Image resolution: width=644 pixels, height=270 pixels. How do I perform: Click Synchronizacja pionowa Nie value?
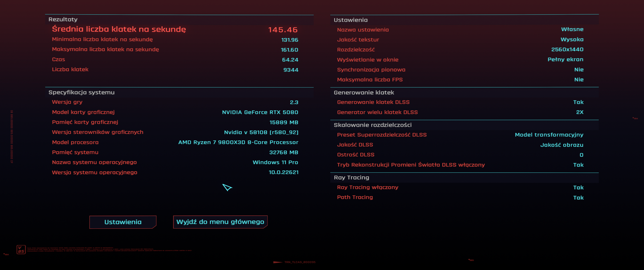coord(579,70)
